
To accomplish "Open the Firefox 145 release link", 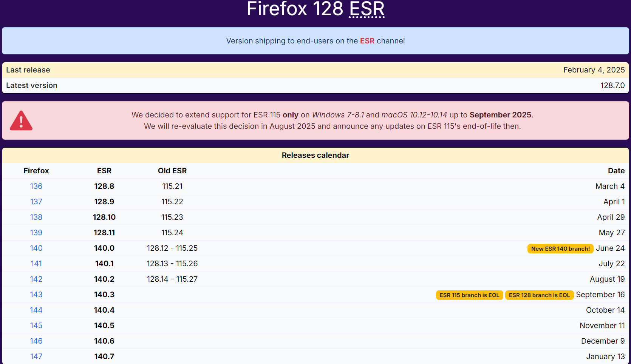I will click(36, 325).
